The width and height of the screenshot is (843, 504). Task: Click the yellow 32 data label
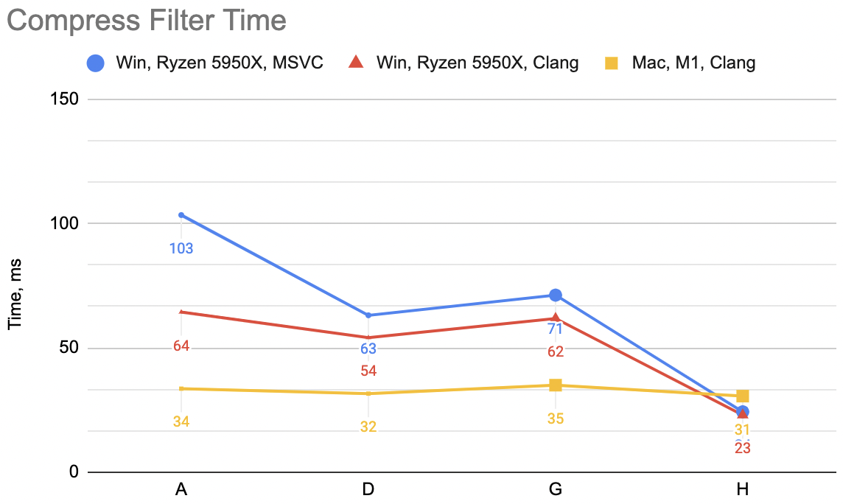pyautogui.click(x=368, y=427)
